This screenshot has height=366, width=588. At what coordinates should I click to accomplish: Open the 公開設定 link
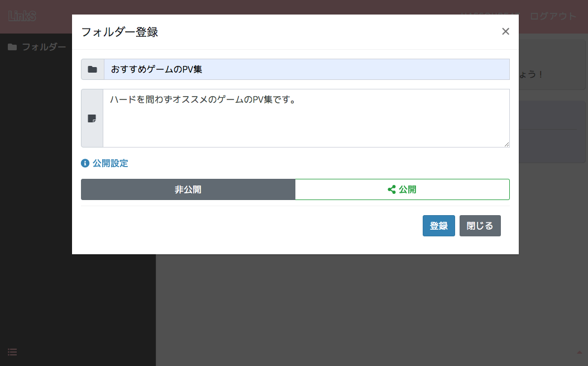coord(109,163)
